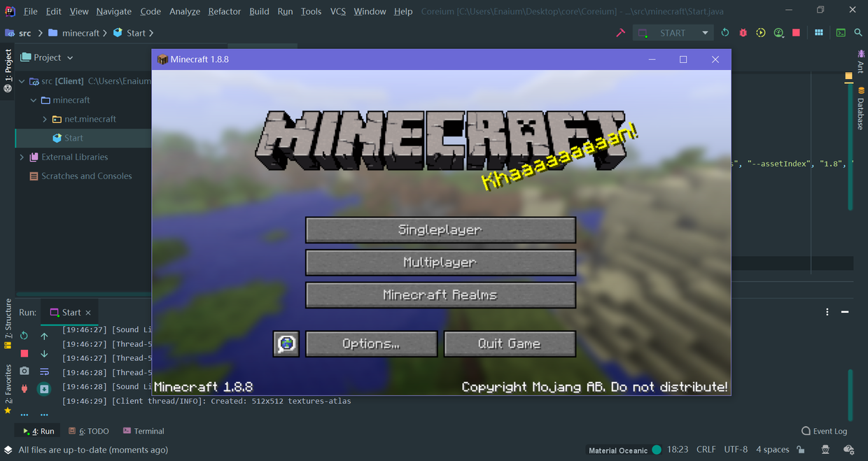Click Minecraft Realms button

pyautogui.click(x=440, y=295)
